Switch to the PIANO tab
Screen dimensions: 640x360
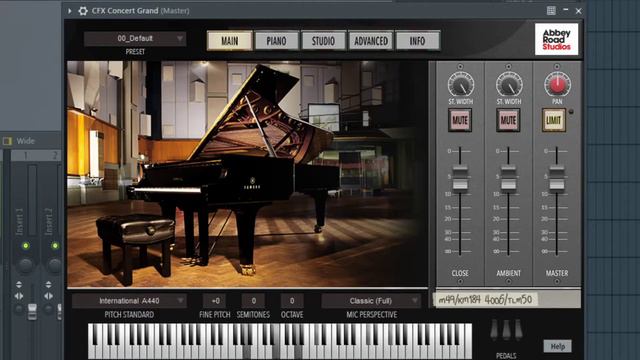pos(276,41)
